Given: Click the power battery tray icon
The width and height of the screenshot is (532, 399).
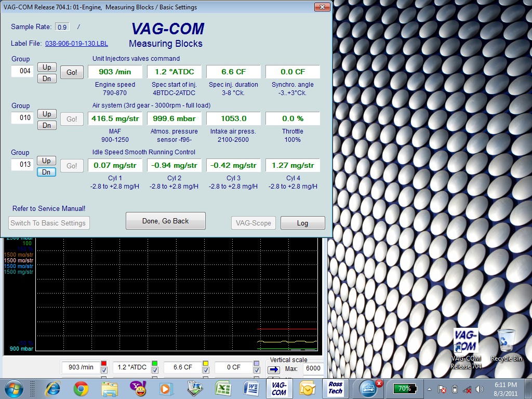Looking at the screenshot, I should click(455, 389).
